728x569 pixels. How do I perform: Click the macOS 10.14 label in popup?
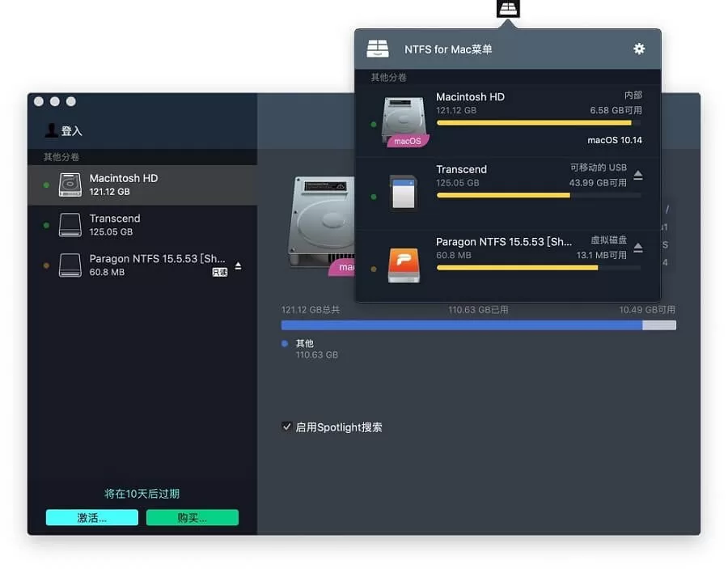tap(615, 140)
